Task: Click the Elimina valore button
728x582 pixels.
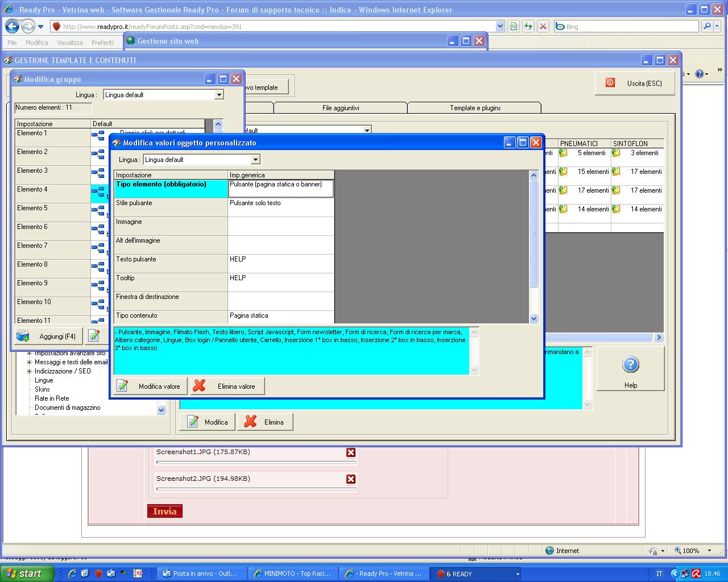Action: pos(227,386)
